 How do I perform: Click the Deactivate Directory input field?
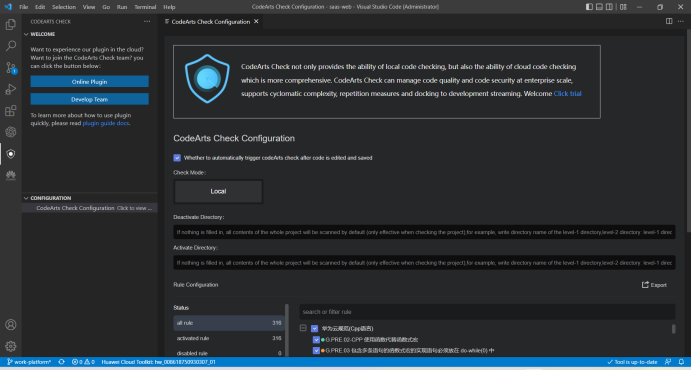[x=424, y=232]
